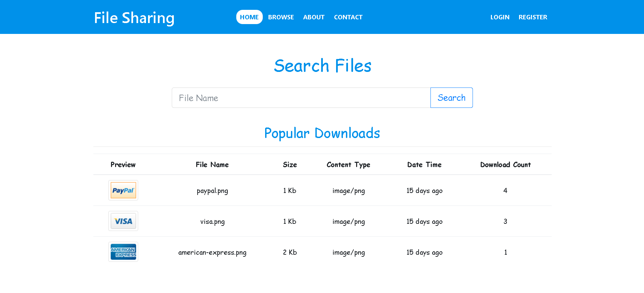Click download count 4 for paypal.png
The image size is (644, 293).
pos(505,190)
